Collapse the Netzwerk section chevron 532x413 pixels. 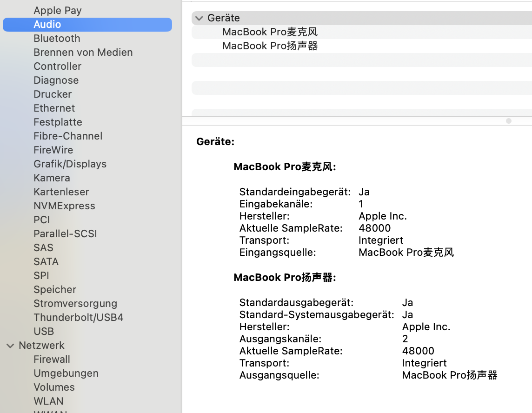11,346
